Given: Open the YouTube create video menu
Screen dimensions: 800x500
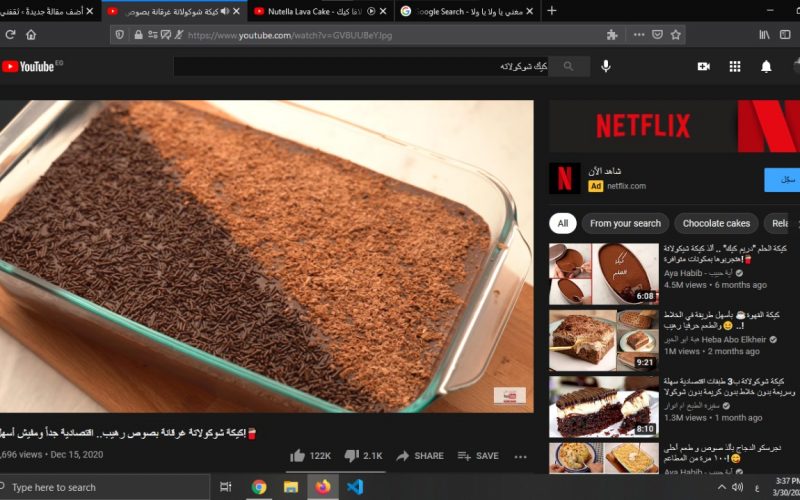Looking at the screenshot, I should [704, 66].
